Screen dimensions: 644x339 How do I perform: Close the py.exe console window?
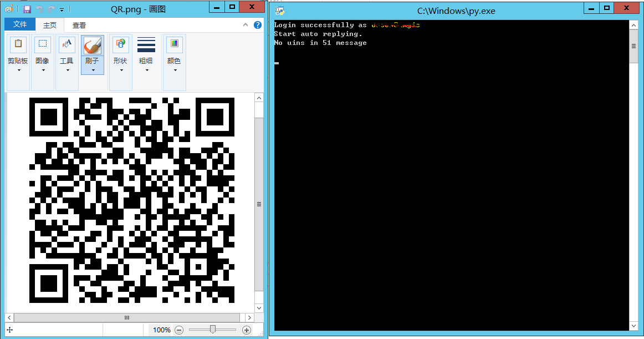(627, 8)
